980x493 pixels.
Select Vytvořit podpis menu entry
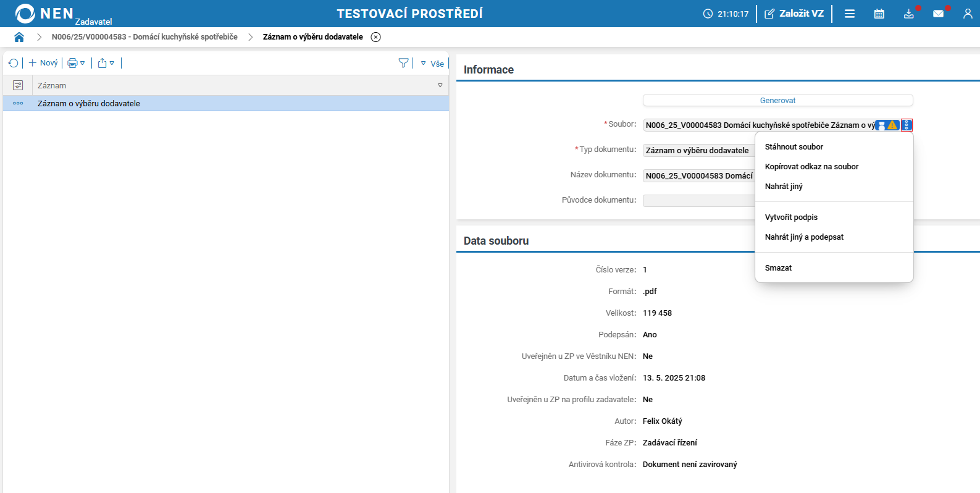(x=791, y=217)
